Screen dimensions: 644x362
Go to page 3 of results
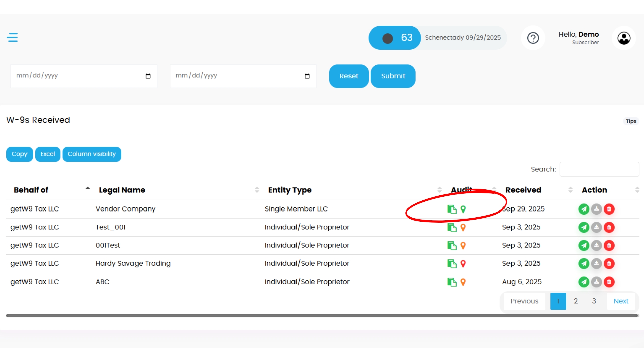click(x=594, y=301)
